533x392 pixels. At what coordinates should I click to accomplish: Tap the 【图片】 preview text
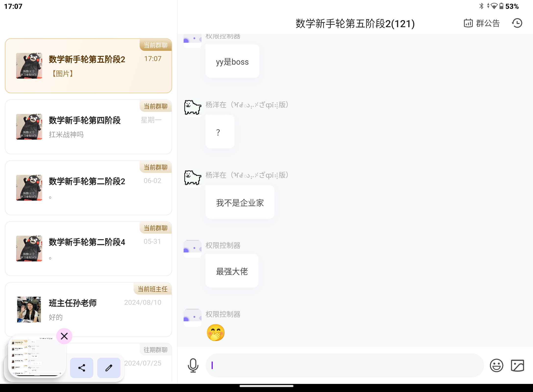63,73
